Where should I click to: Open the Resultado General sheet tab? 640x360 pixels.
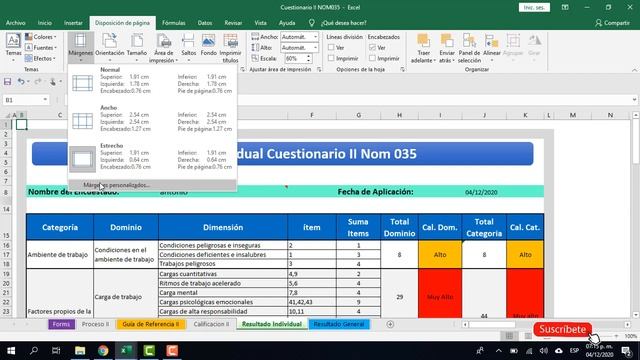click(339, 324)
